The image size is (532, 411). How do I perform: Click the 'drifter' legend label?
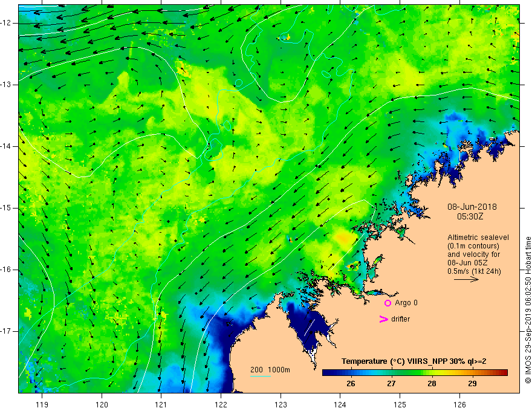tap(400, 319)
